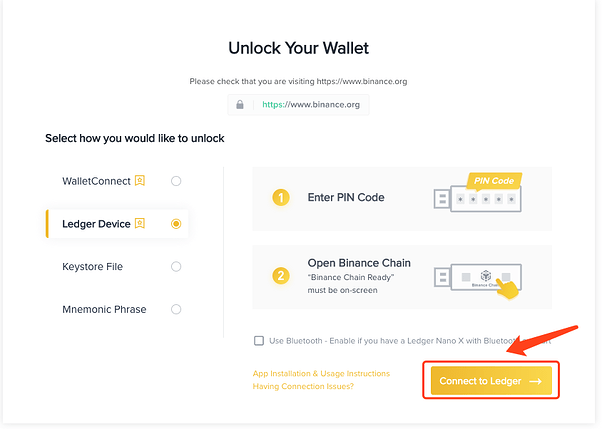
Task: Open the Having Connection Issues link
Action: [303, 386]
